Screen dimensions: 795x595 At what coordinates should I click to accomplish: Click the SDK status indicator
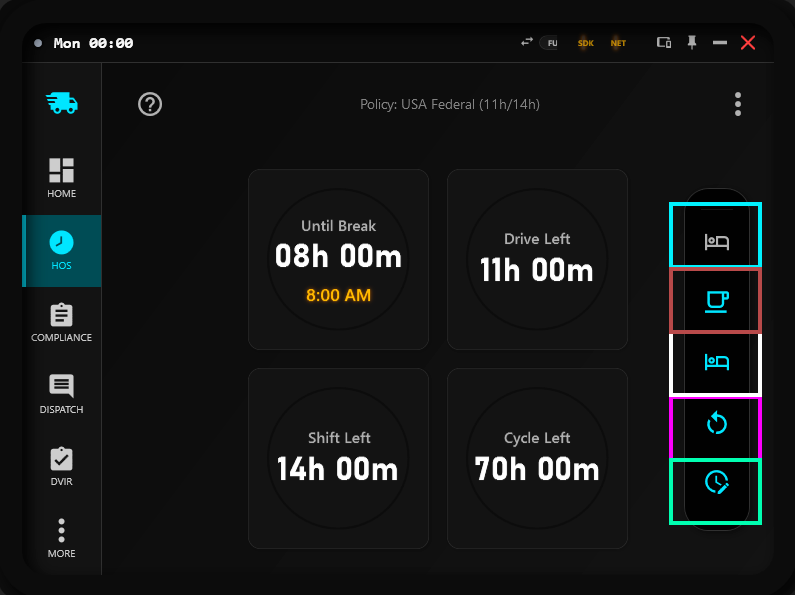586,43
